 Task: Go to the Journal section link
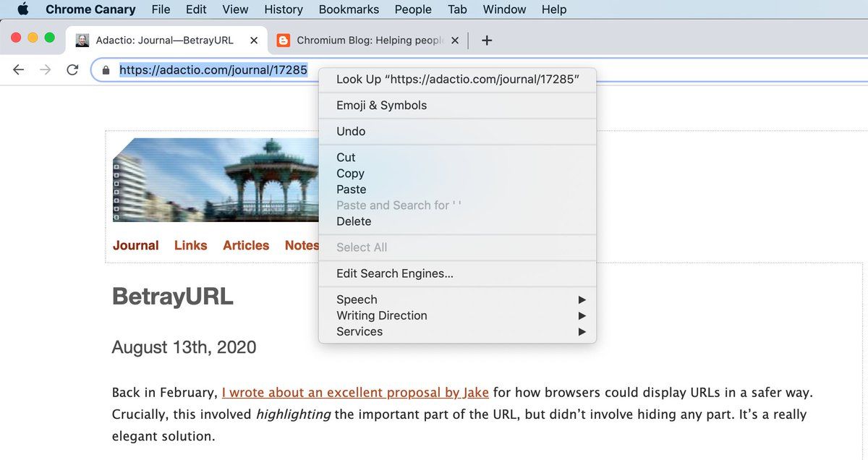pyautogui.click(x=136, y=245)
